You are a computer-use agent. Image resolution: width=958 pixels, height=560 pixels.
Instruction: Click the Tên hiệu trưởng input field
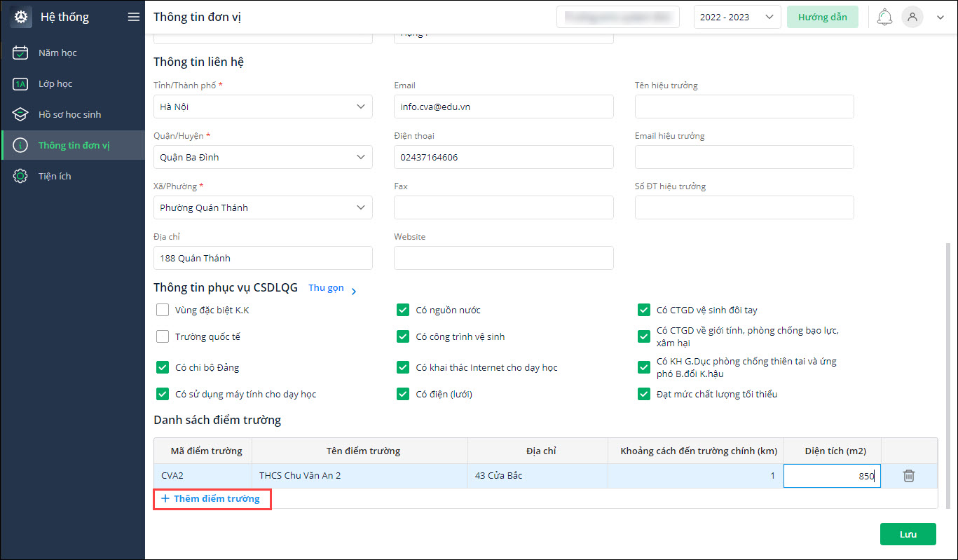pos(744,107)
